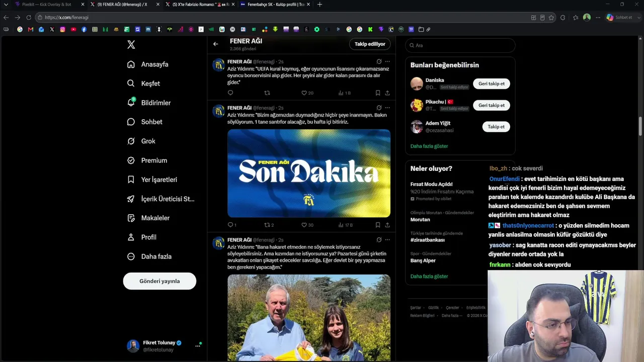
Task: Share the UEFA kural tweet
Action: 387,93
